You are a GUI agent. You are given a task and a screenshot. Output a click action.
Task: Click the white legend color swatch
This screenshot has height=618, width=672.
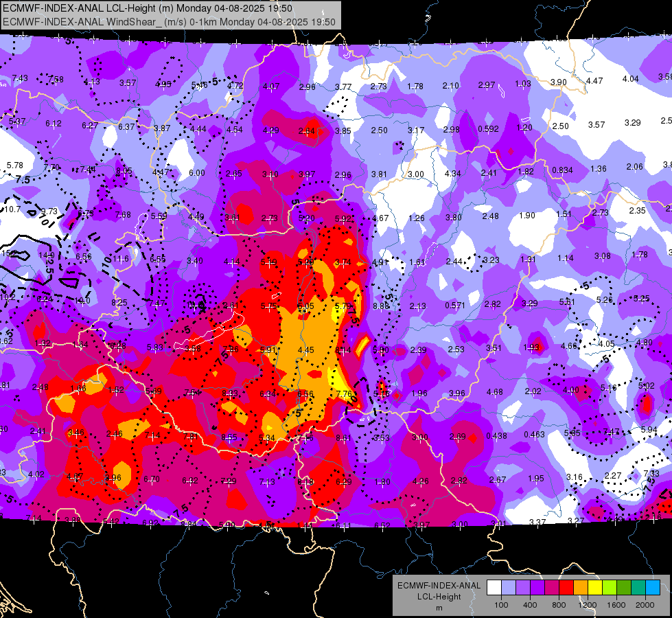[494, 588]
